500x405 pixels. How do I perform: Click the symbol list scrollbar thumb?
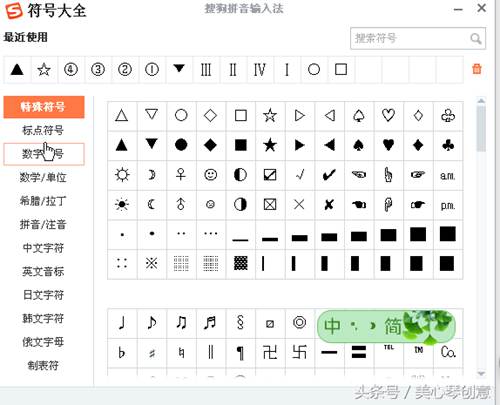[481, 128]
